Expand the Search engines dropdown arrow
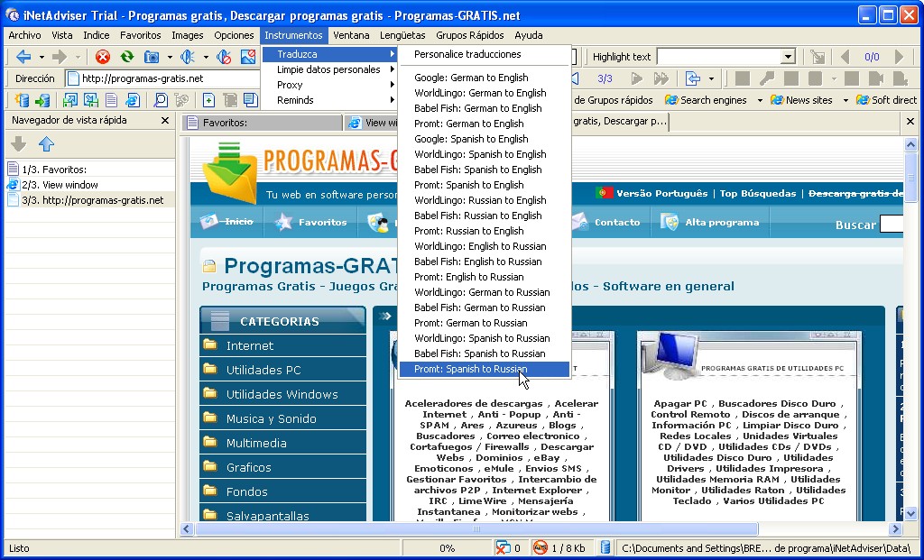The width and height of the screenshot is (924, 560). [760, 101]
